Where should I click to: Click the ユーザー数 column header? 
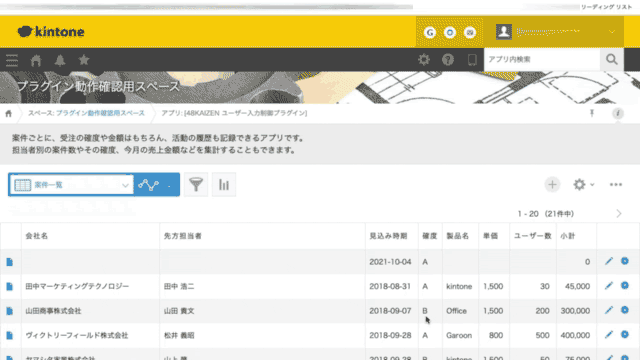(533, 236)
